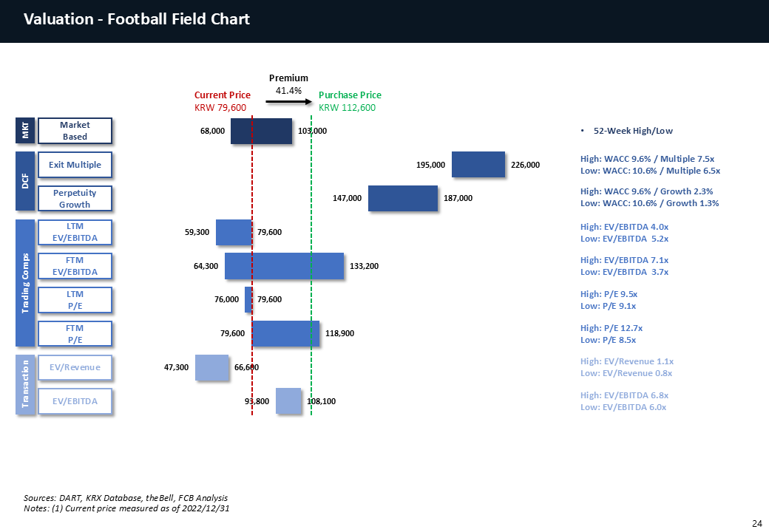Click the Exit Multiple label box
Screen dimensions: 769x532
click(x=75, y=165)
